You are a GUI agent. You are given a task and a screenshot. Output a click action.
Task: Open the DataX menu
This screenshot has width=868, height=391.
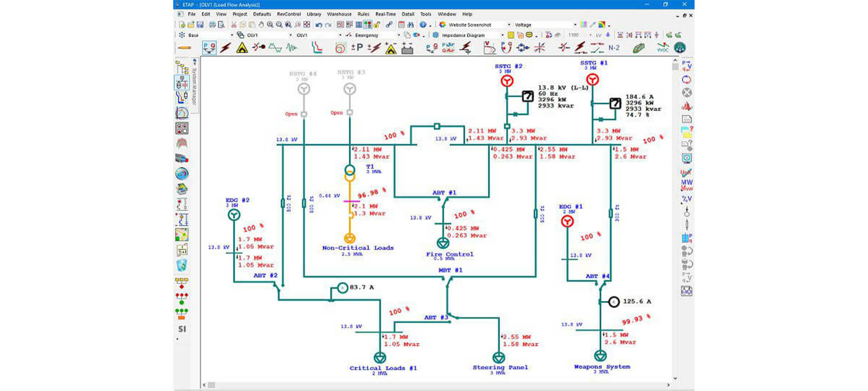408,14
